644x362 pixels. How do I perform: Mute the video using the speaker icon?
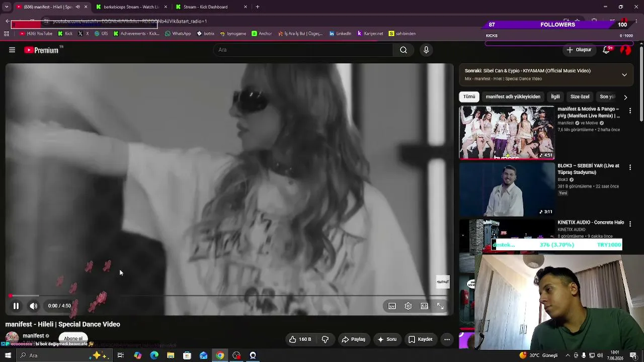(x=33, y=306)
